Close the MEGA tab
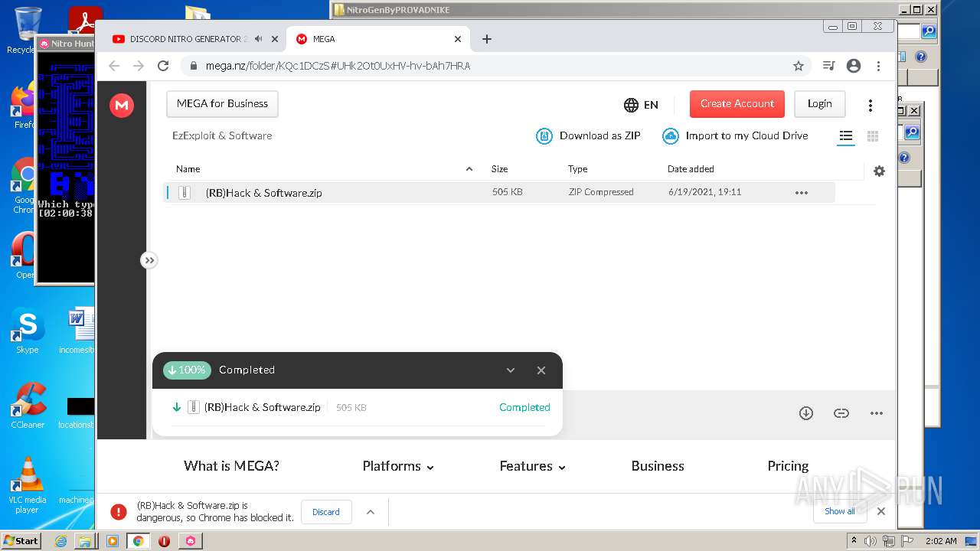 [x=458, y=39]
